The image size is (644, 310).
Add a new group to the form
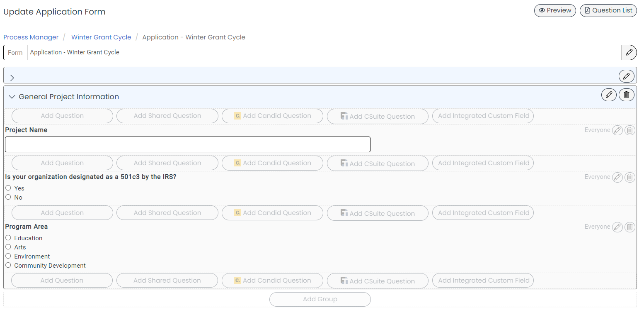[320, 299]
